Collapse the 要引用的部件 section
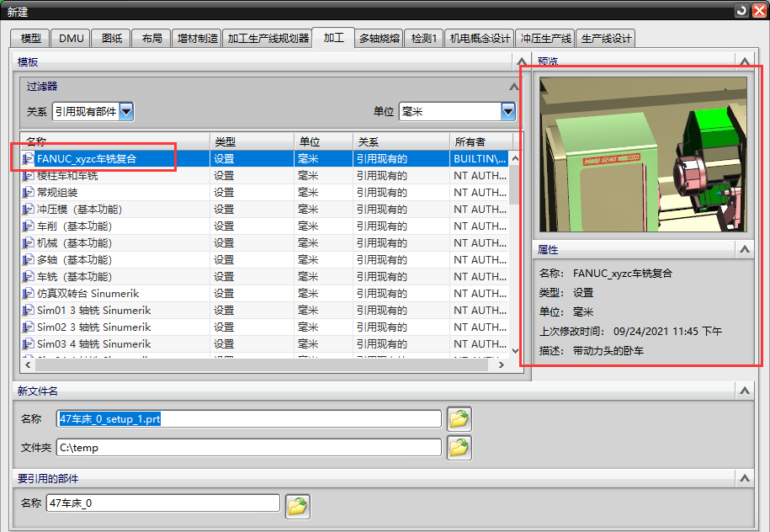This screenshot has height=532, width=770. pyautogui.click(x=745, y=478)
